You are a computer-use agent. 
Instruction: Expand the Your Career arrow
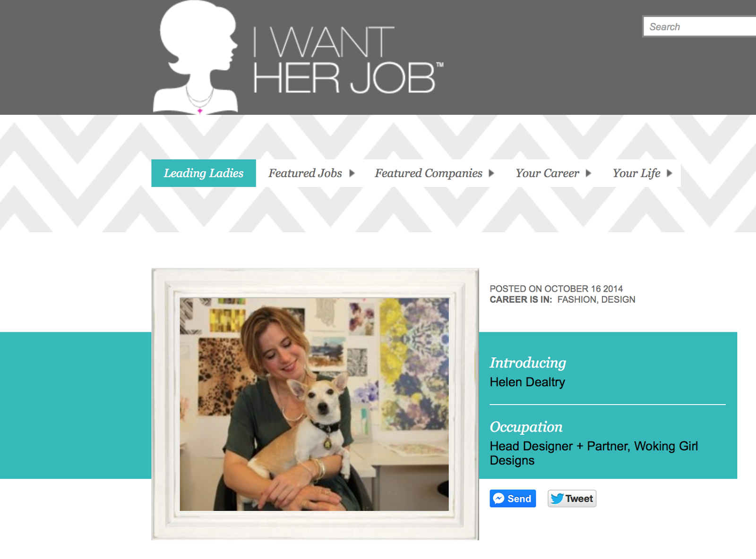tap(588, 173)
